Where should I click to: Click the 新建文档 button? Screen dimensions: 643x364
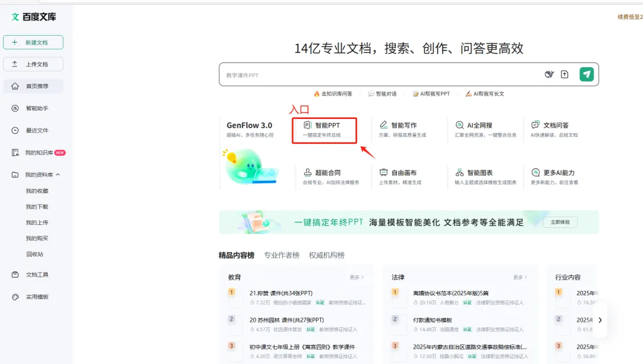(x=33, y=42)
